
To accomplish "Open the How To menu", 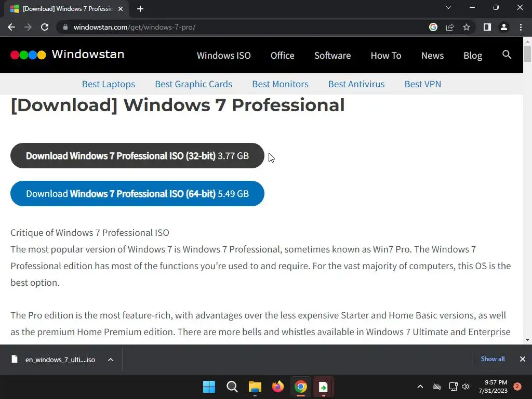I will (x=386, y=55).
